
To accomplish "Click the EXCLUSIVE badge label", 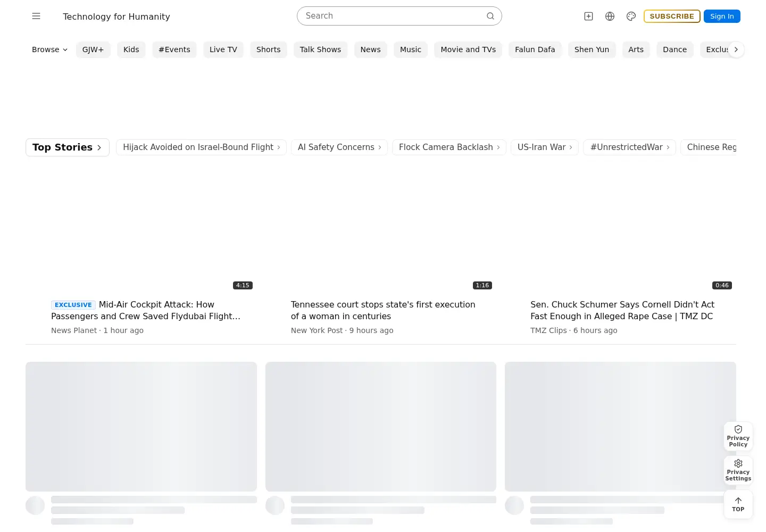I will point(73,305).
